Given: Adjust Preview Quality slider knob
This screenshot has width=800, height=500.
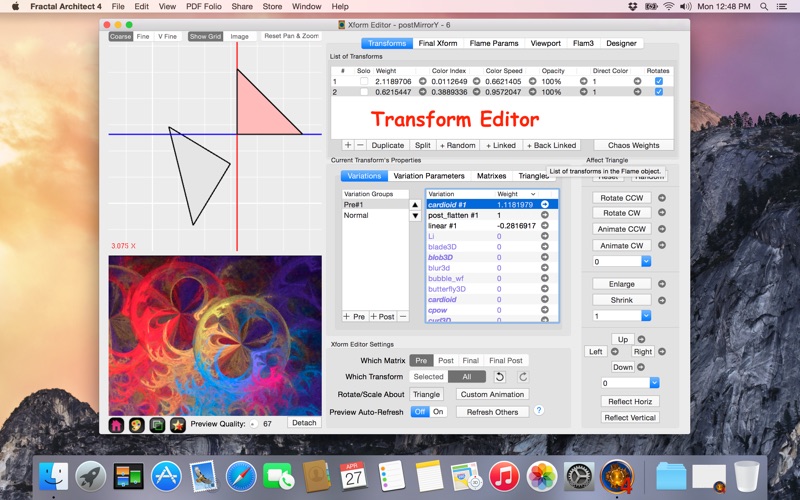Looking at the screenshot, I should tap(254, 424).
